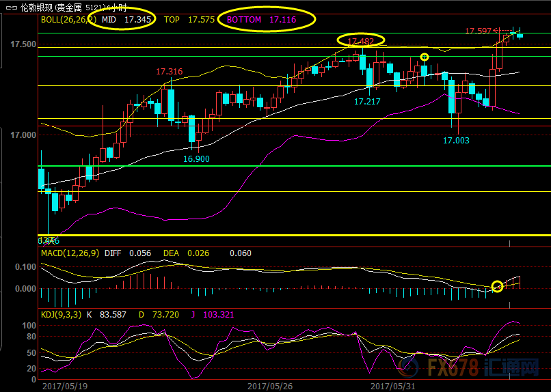551x392 pixels.
Task: Click the 0.000 MACD axis tick
Action: click(x=26, y=288)
